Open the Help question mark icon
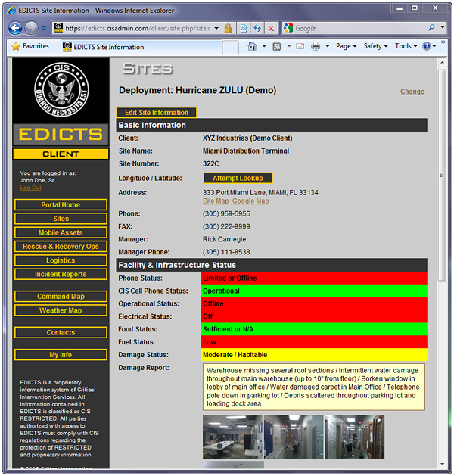Screen dimensions: 454x476 pos(427,46)
